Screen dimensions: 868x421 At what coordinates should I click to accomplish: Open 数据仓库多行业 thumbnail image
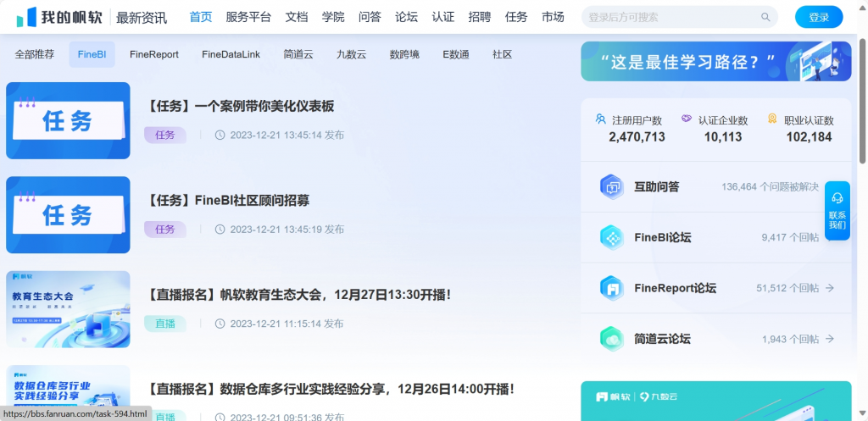[x=68, y=393]
